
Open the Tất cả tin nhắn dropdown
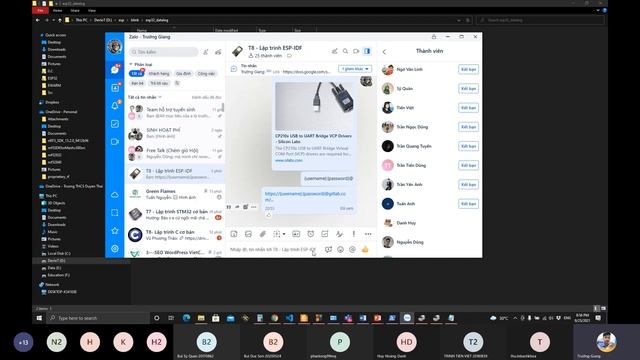tap(145, 97)
